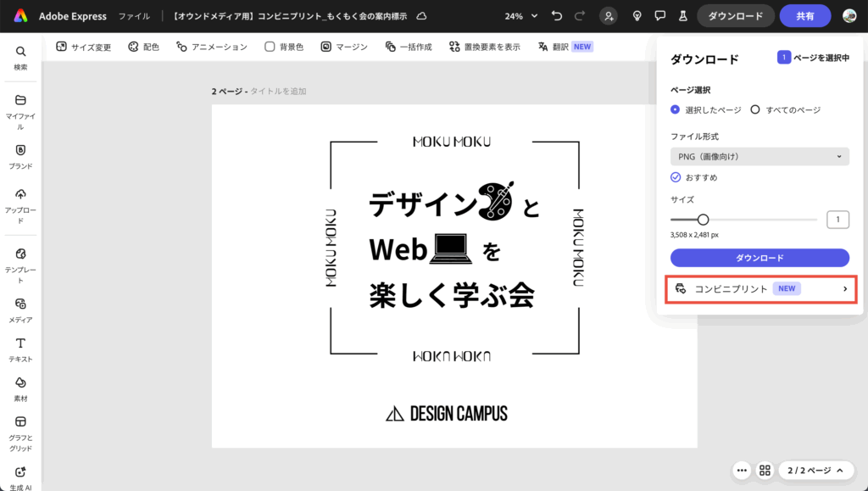
Task: Click the grid view icon at bottom
Action: [765, 470]
